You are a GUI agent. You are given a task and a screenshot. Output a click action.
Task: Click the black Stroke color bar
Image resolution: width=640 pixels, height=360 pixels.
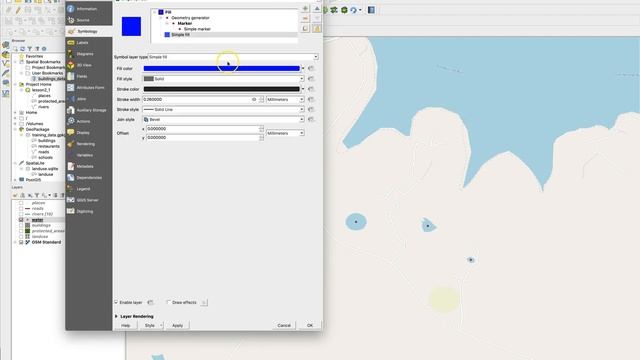(222, 89)
